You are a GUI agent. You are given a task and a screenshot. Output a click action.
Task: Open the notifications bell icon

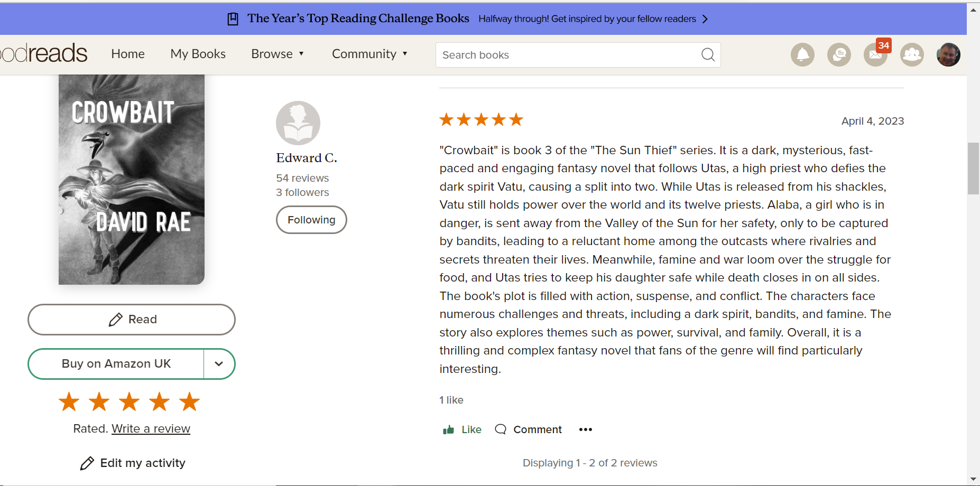(802, 54)
